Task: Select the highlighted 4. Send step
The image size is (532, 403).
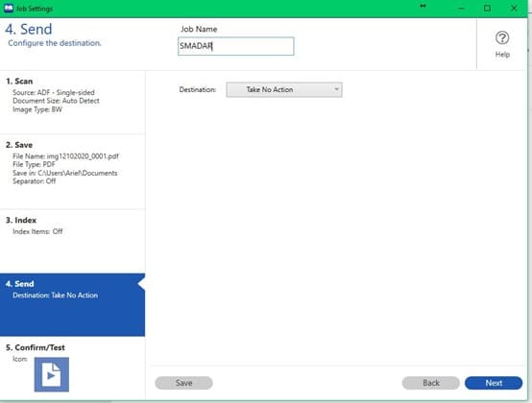Action: pos(73,305)
